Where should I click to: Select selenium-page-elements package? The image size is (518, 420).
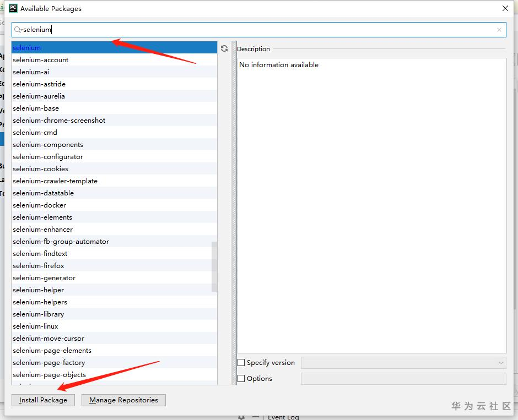pos(114,351)
